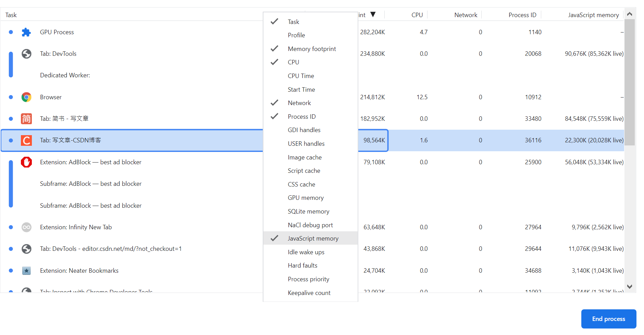The width and height of the screenshot is (644, 335).
Task: Select the Browser process row
Action: tap(312, 97)
